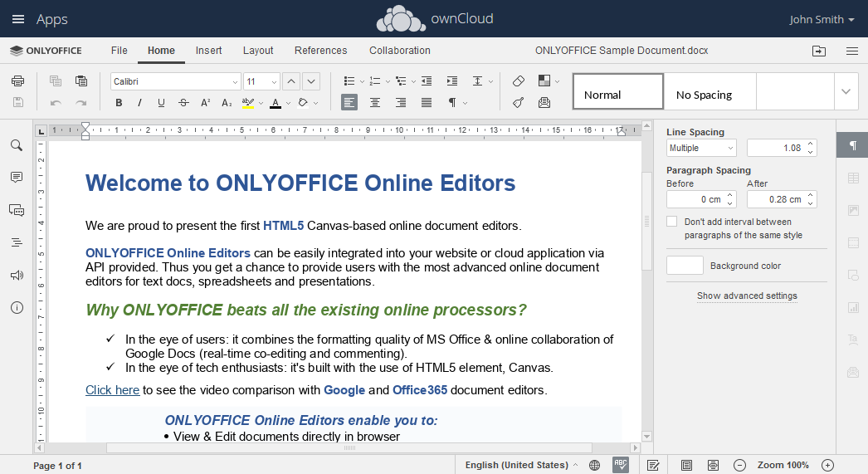Zoom in with the plus button

tap(827, 465)
